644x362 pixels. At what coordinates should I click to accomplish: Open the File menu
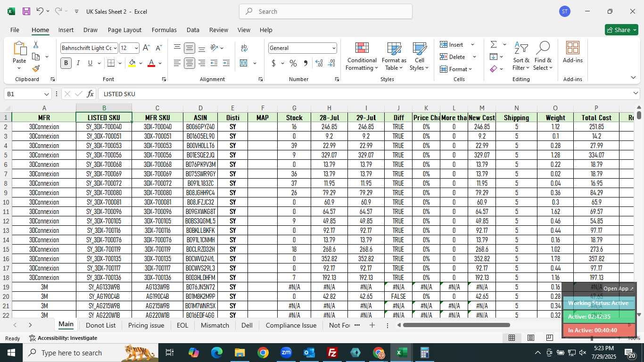[15, 30]
